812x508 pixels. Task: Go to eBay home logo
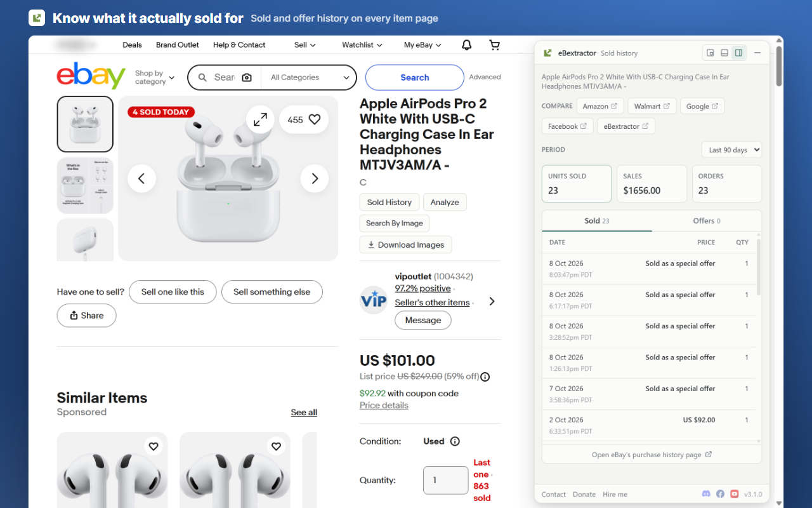(x=91, y=76)
